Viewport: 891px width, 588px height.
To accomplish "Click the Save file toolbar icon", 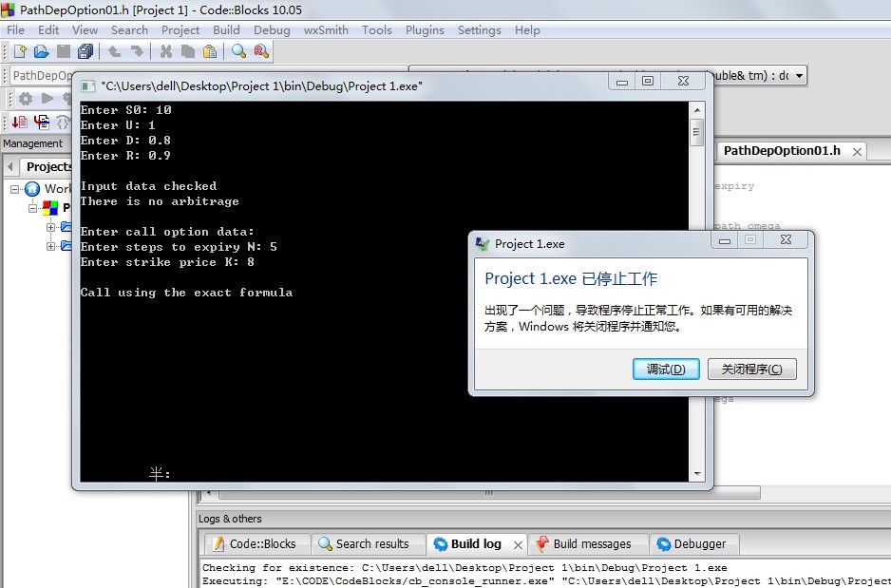I will click(x=64, y=51).
